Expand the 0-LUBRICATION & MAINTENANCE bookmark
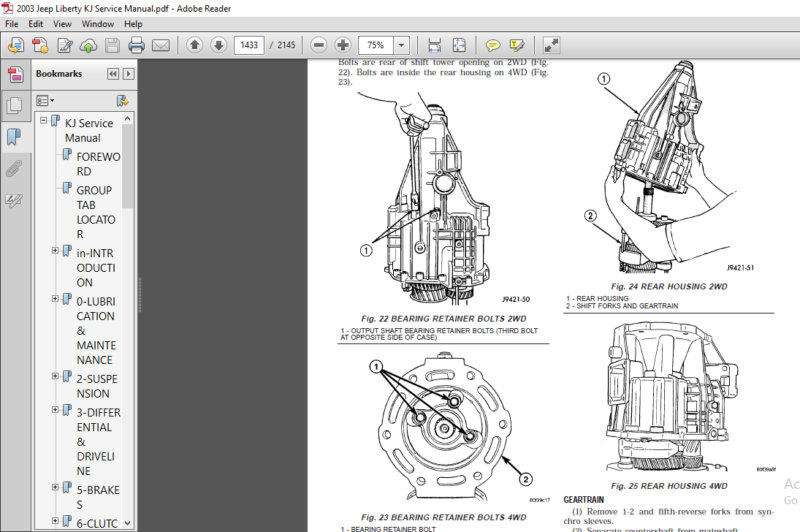This screenshot has width=800, height=532. (x=55, y=299)
